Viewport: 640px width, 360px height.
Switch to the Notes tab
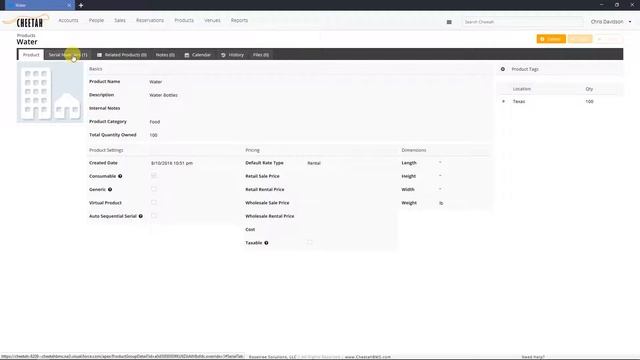click(165, 55)
